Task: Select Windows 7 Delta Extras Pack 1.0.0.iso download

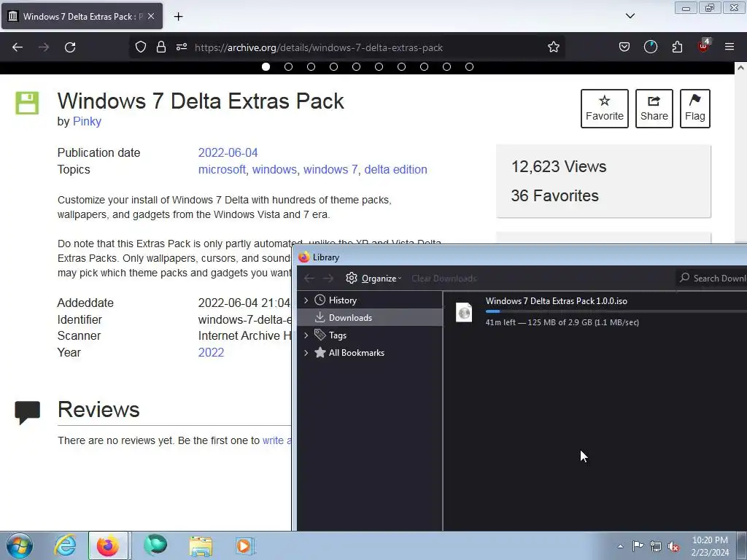Action: tap(595, 311)
